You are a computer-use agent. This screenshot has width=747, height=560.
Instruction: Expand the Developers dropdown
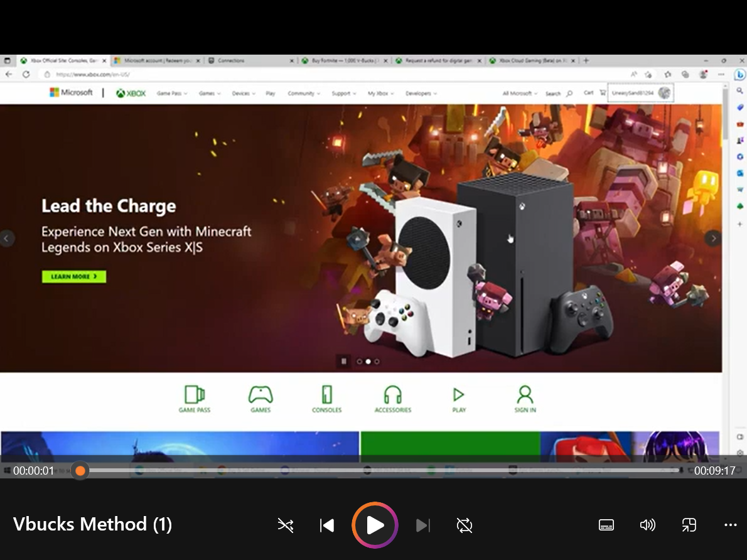pos(421,94)
